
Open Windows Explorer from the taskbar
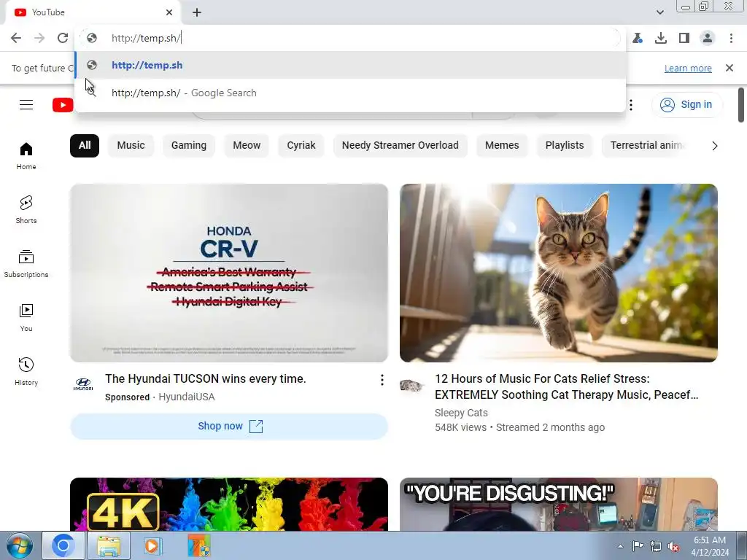pyautogui.click(x=109, y=545)
